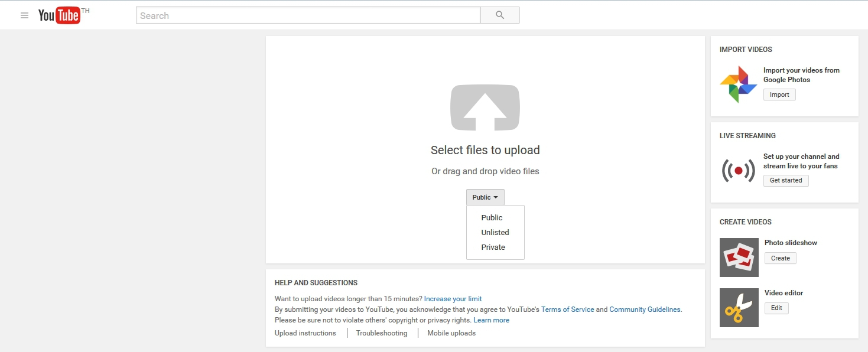This screenshot has width=868, height=352.
Task: Click the magnifying glass search button
Action: [x=500, y=15]
